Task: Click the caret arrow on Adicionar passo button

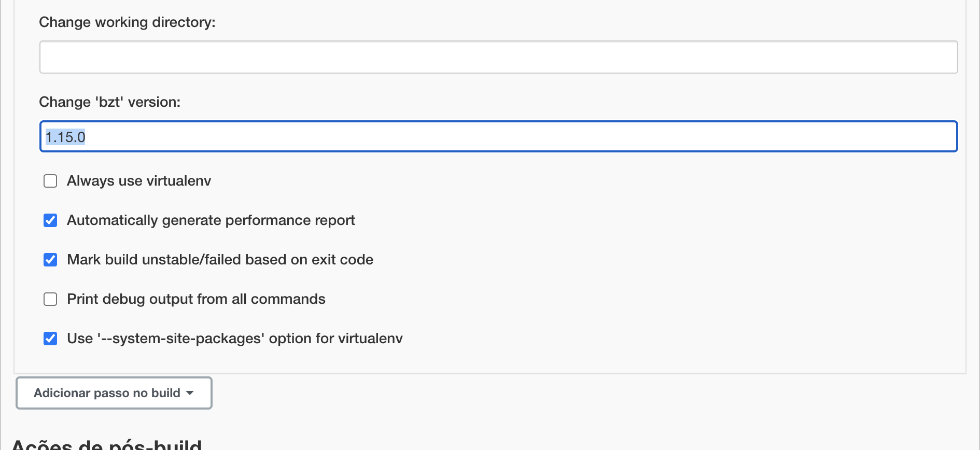Action: (190, 393)
